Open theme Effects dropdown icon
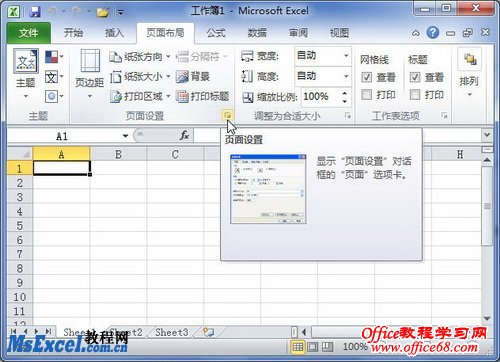The image size is (500, 362). [54, 97]
